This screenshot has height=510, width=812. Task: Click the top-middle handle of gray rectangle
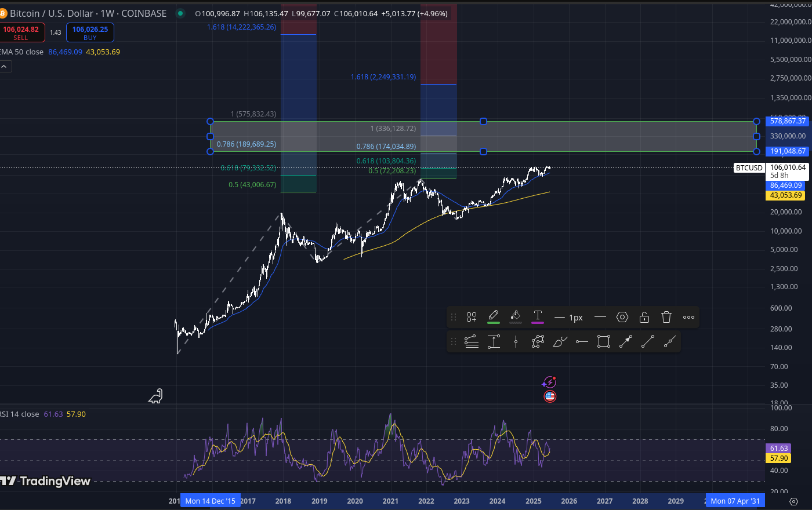[483, 121]
